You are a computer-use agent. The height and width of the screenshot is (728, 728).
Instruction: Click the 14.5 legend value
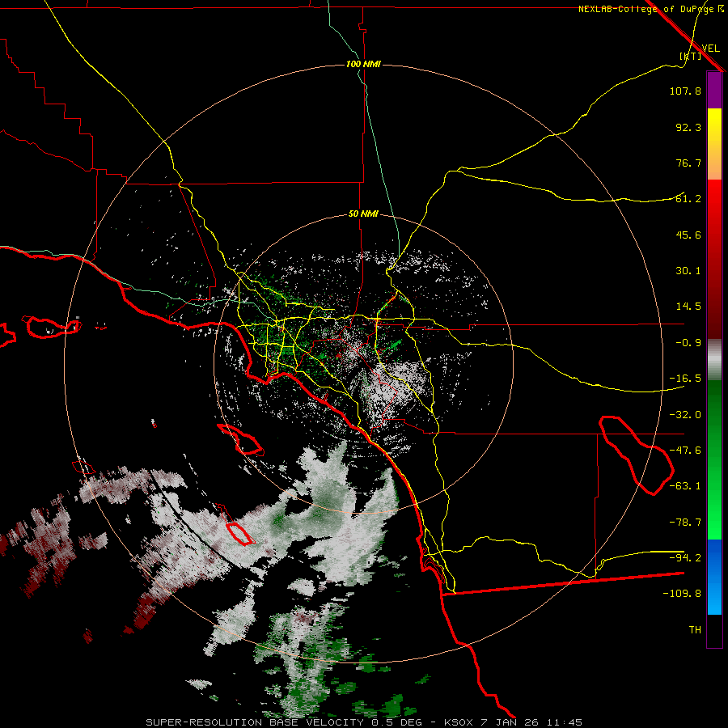point(688,307)
